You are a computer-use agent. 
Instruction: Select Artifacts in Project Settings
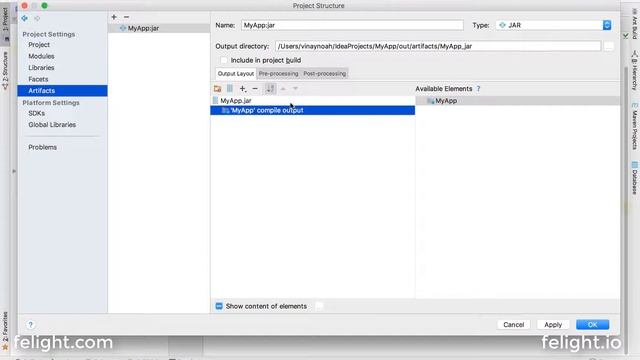click(x=62, y=91)
